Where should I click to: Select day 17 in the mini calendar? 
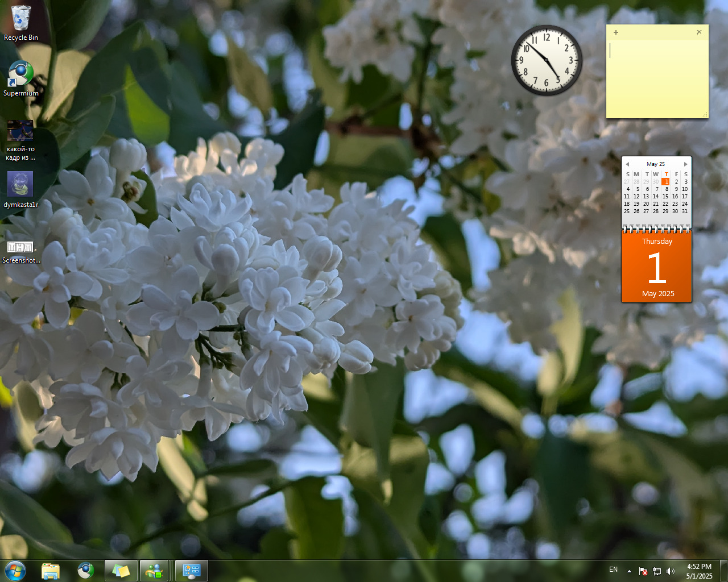(x=685, y=197)
